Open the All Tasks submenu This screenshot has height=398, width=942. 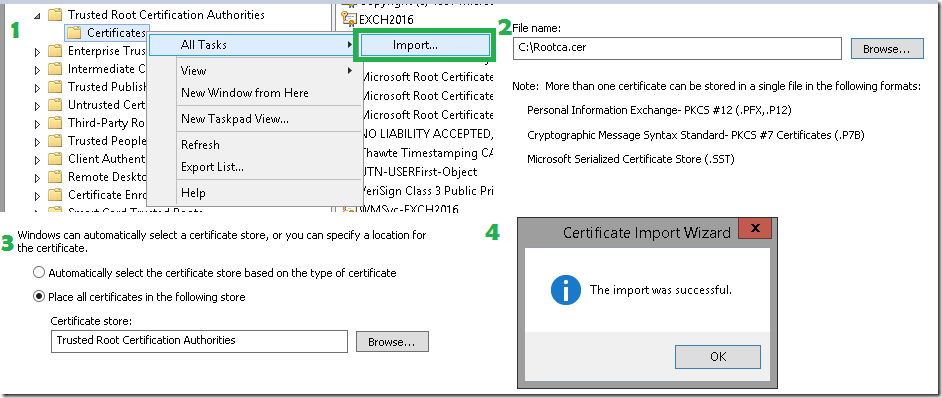point(252,44)
